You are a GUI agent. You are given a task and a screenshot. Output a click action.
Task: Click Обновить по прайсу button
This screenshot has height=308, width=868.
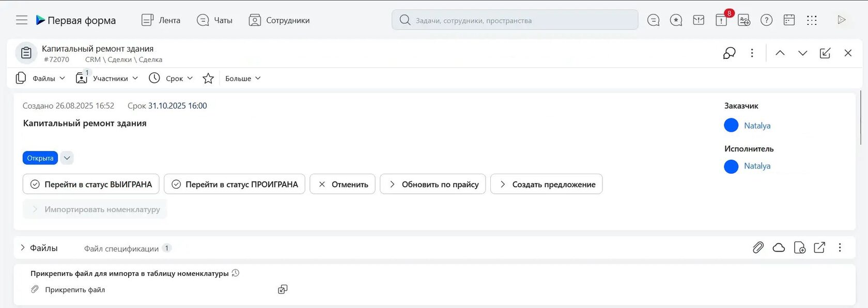click(433, 184)
